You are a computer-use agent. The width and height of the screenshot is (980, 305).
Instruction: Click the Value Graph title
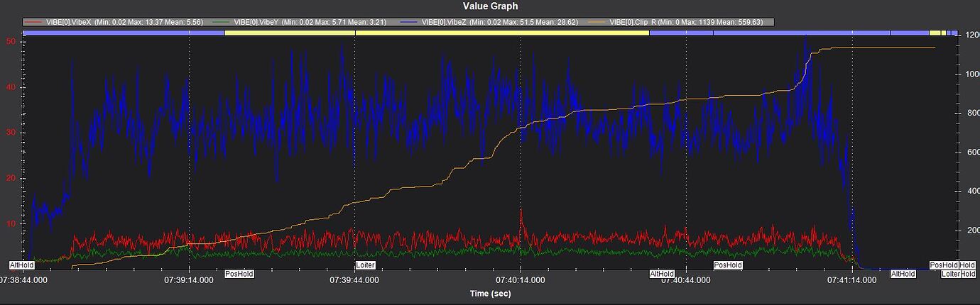tap(490, 6)
